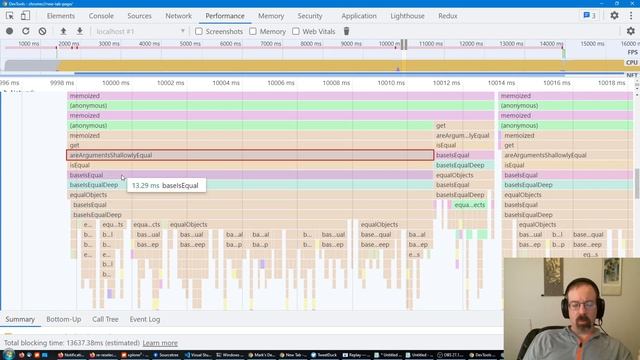Open the DevTools three-dot menu
This screenshot has width=640, height=360.
tap(631, 16)
